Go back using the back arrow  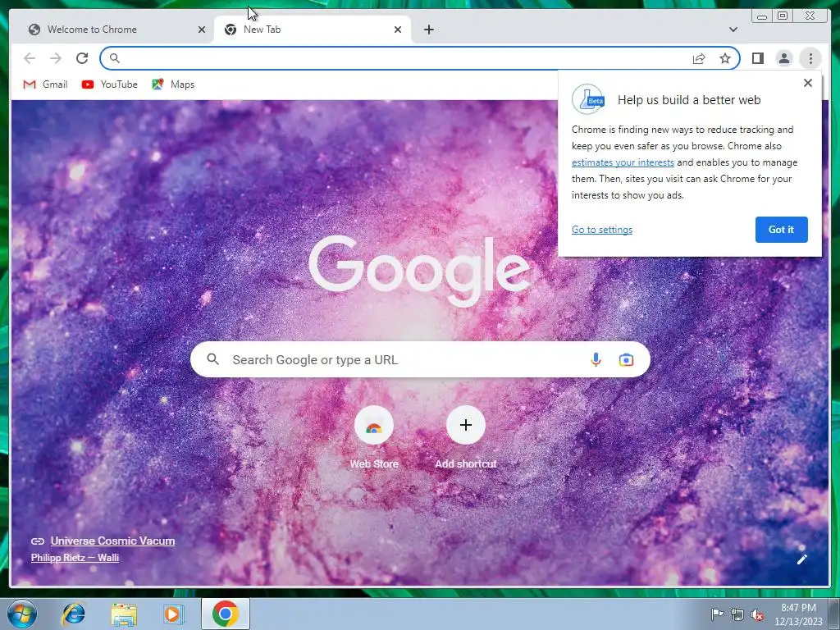coord(30,58)
